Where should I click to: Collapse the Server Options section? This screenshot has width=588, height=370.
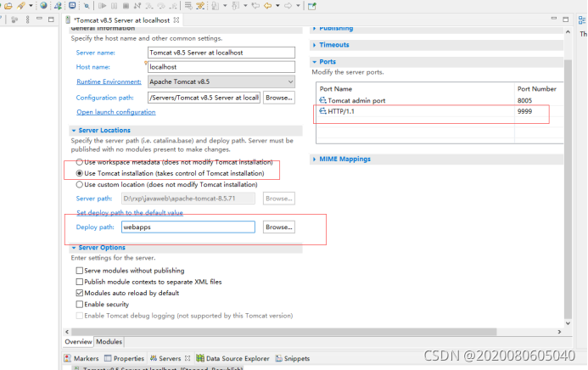(74, 248)
